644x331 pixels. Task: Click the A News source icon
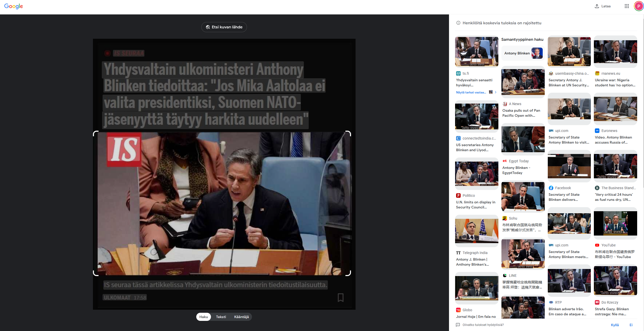point(505,104)
